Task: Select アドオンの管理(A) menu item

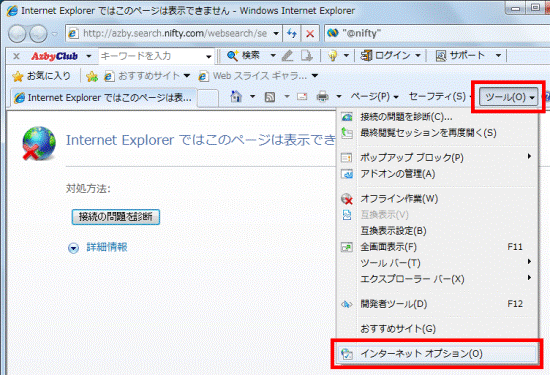Action: pyautogui.click(x=437, y=174)
